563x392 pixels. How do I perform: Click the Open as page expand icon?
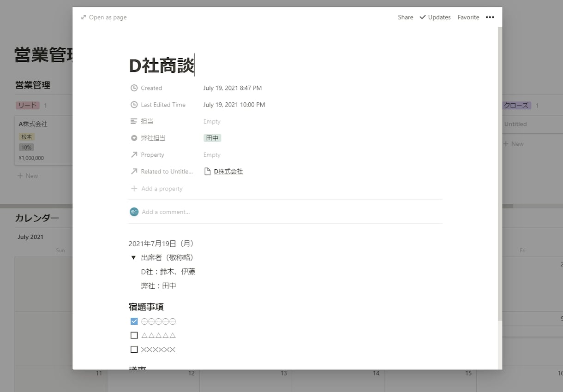pos(84,18)
